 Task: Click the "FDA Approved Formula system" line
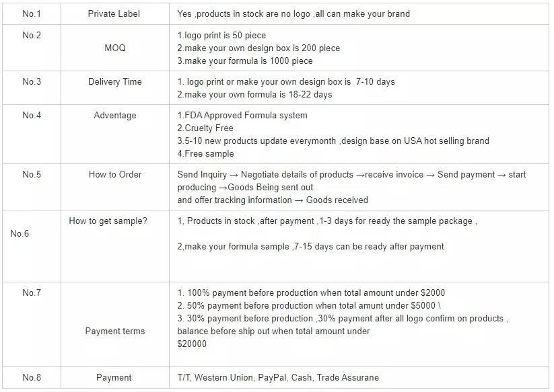pos(242,116)
